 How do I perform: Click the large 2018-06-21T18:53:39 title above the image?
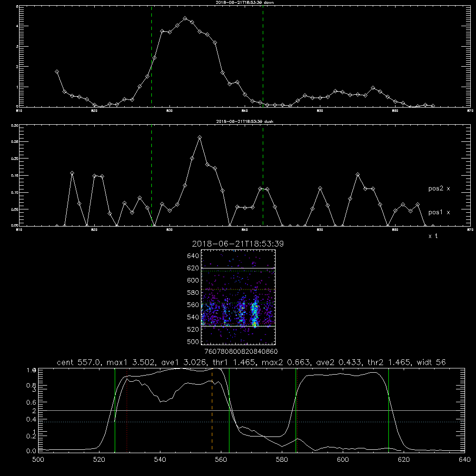pyautogui.click(x=238, y=244)
